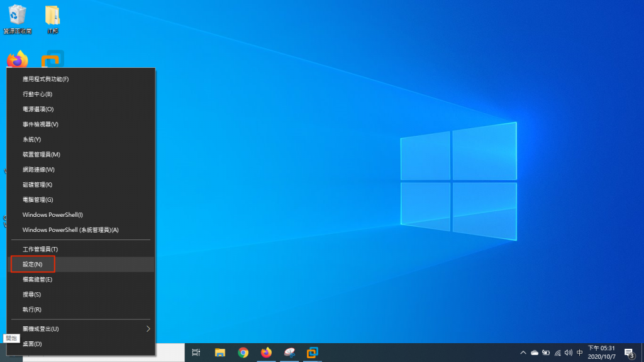Switch to VMware Workstation taskbar icon
Image resolution: width=644 pixels, height=362 pixels.
312,353
